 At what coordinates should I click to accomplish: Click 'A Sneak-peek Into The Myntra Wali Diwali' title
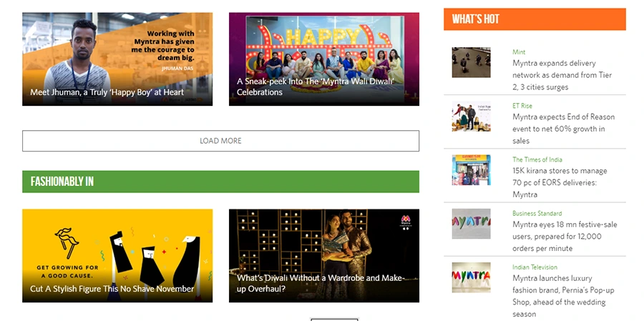click(x=315, y=87)
